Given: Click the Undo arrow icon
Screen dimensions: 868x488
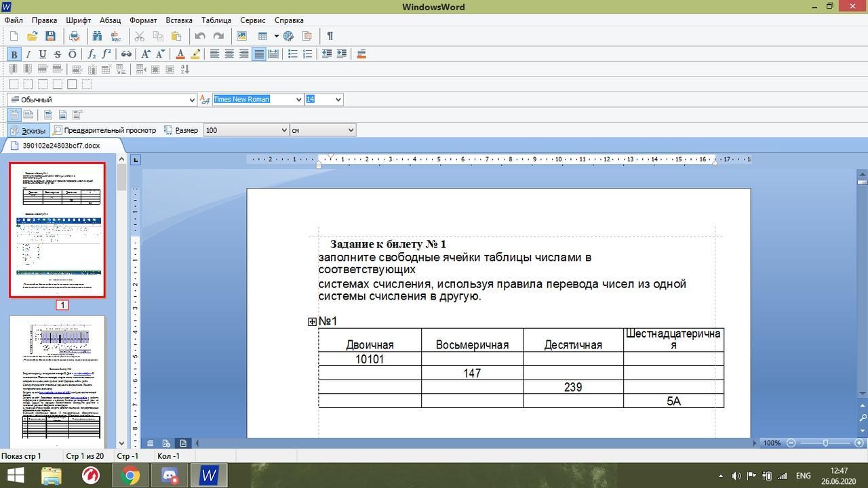Looking at the screenshot, I should point(199,36).
